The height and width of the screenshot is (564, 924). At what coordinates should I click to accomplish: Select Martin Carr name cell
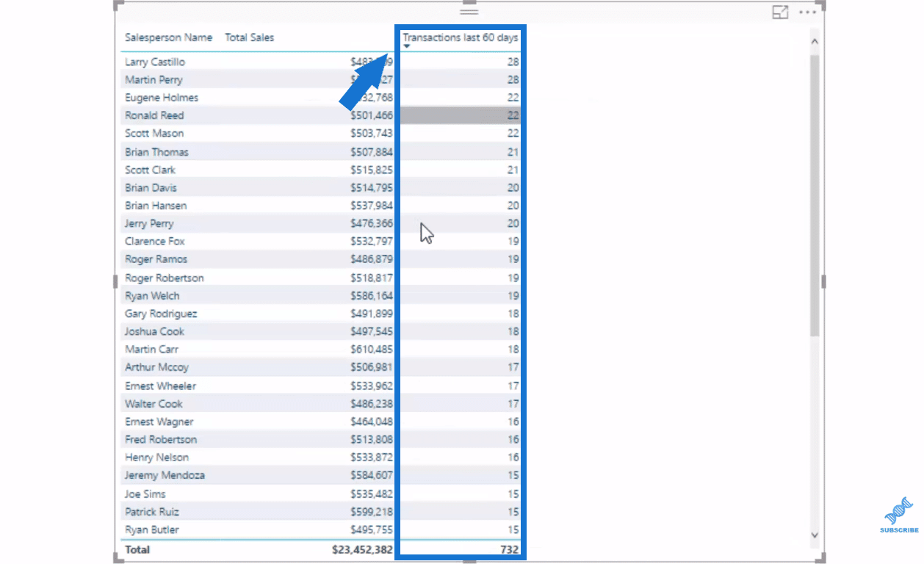[x=151, y=349]
